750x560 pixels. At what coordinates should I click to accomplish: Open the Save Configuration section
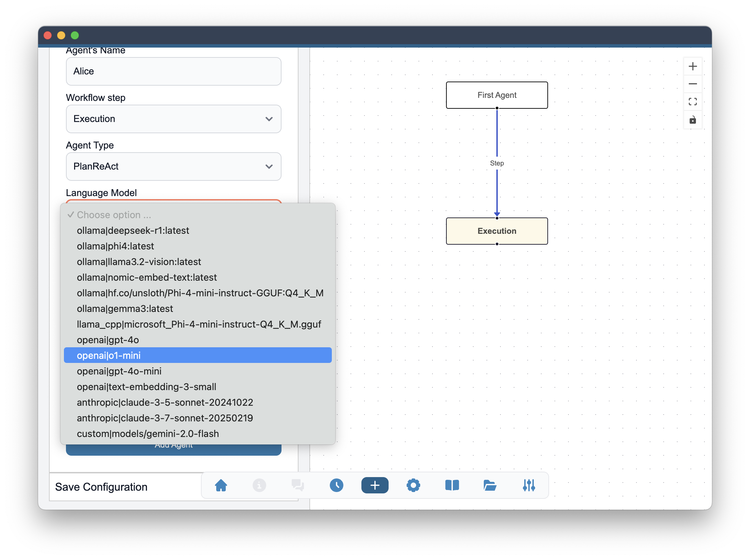pos(101,487)
